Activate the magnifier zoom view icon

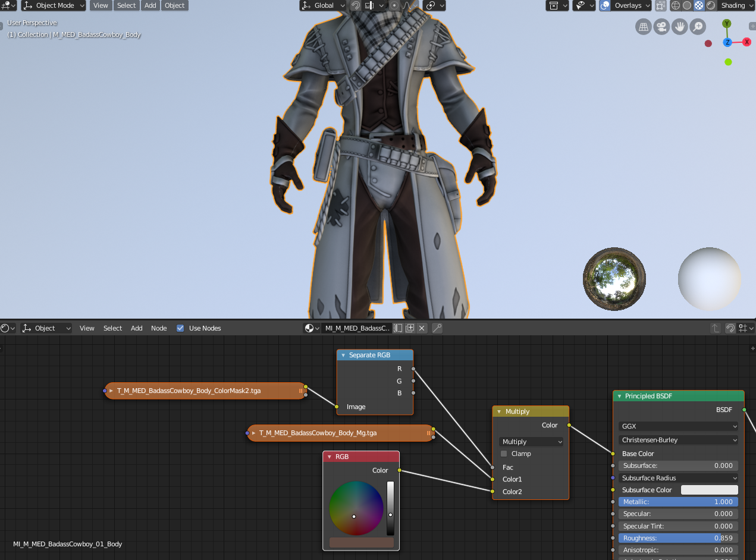(x=697, y=27)
